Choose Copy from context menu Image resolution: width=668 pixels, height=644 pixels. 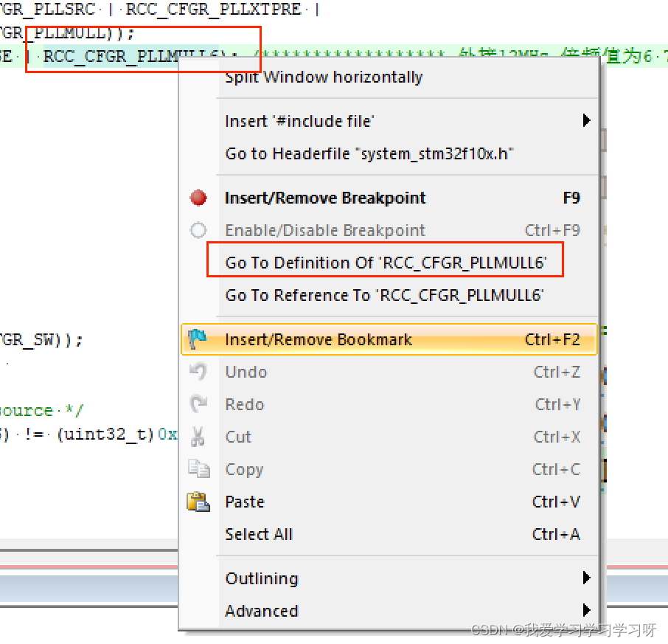(x=389, y=469)
